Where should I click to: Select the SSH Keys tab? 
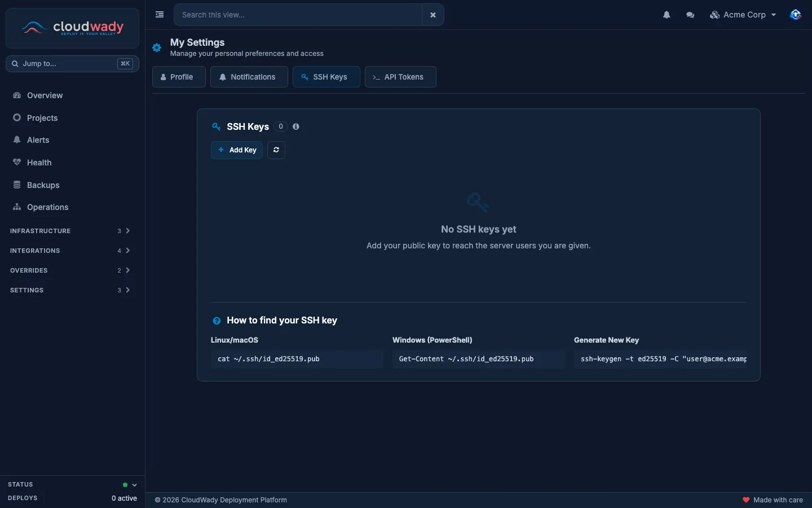point(326,77)
